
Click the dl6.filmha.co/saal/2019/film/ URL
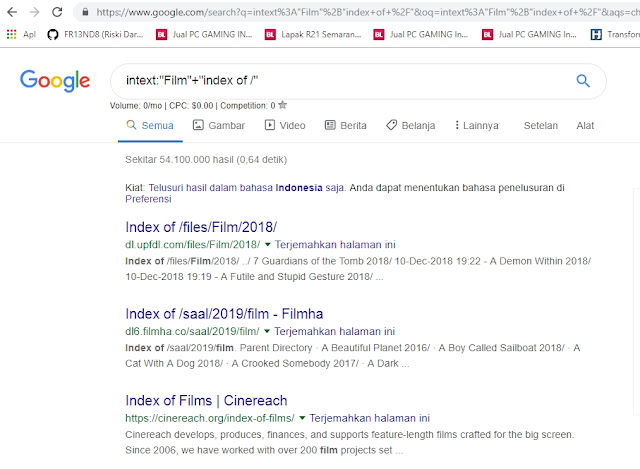(192, 331)
